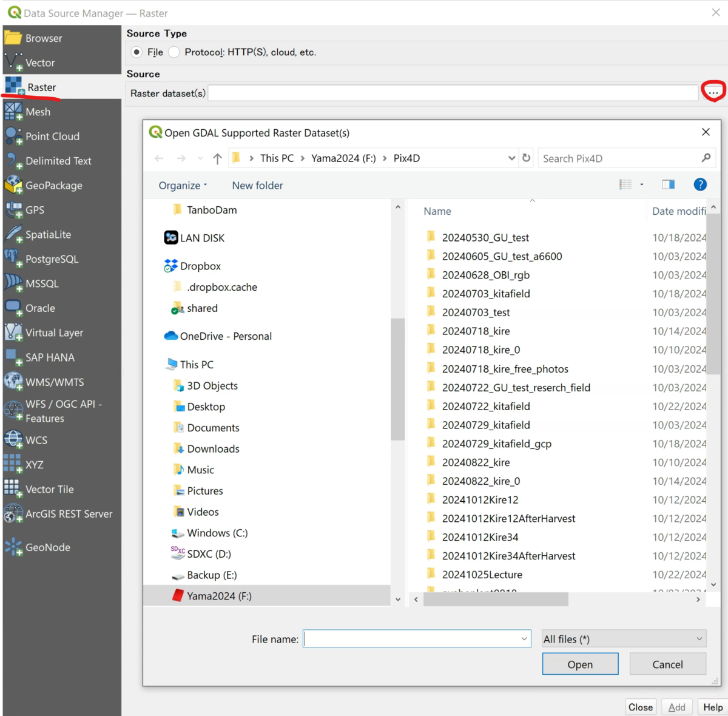Screen dimensions: 728x716
Task: Go up one folder level
Action: coord(217,158)
